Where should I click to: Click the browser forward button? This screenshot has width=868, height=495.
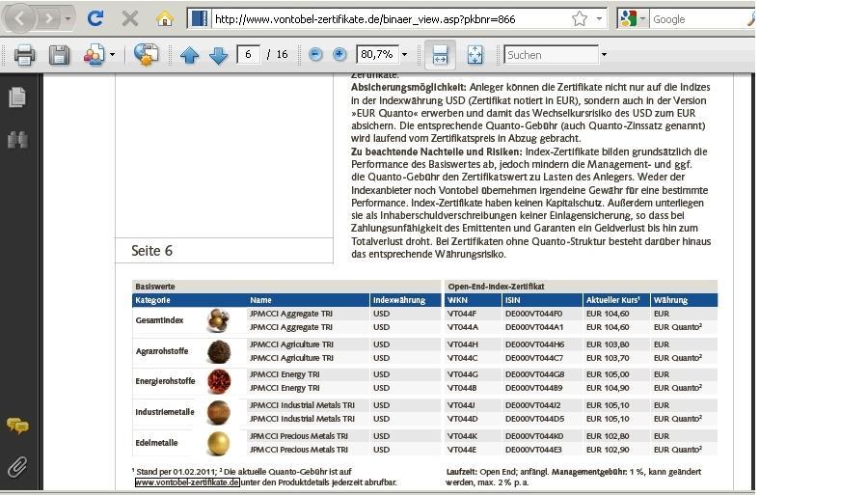click(x=49, y=19)
